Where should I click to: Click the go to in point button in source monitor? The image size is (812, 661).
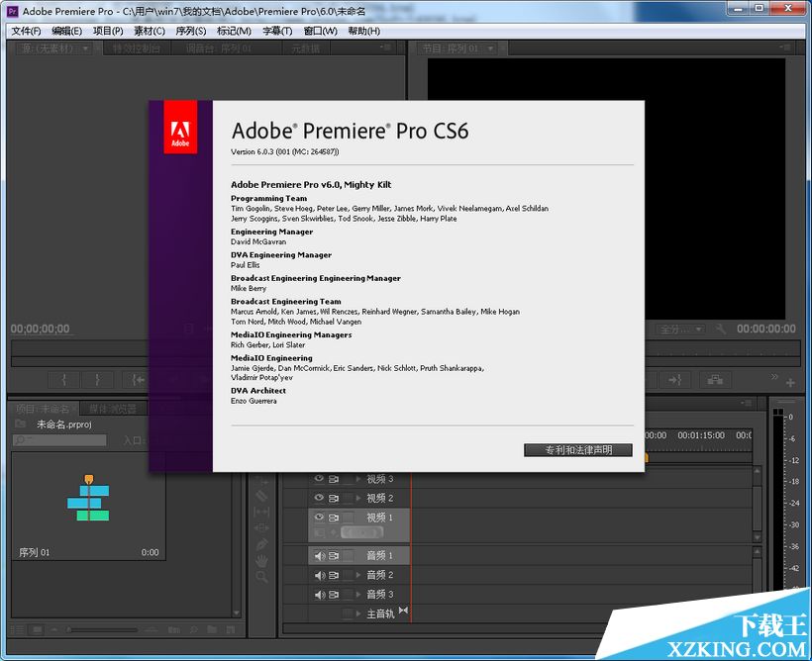138,380
